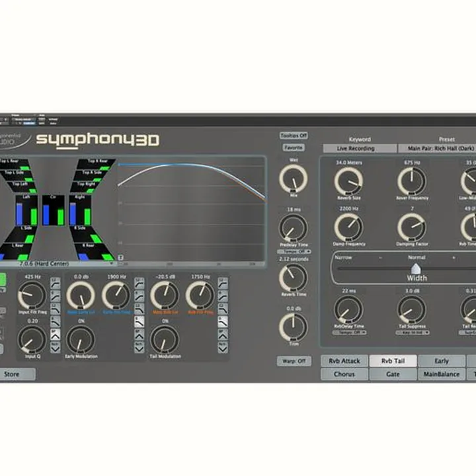Select the 6 dB high-pass input filter type
476x476 pixels.
55,296
